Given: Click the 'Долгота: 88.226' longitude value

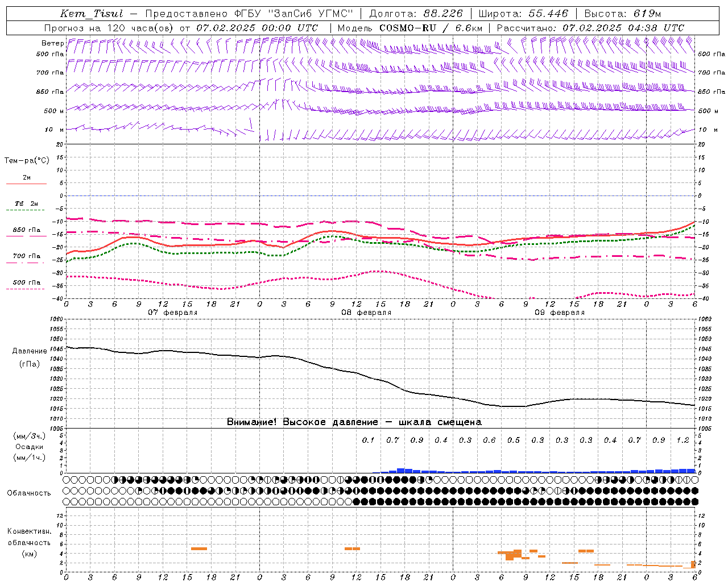Looking at the screenshot, I should coord(416,14).
